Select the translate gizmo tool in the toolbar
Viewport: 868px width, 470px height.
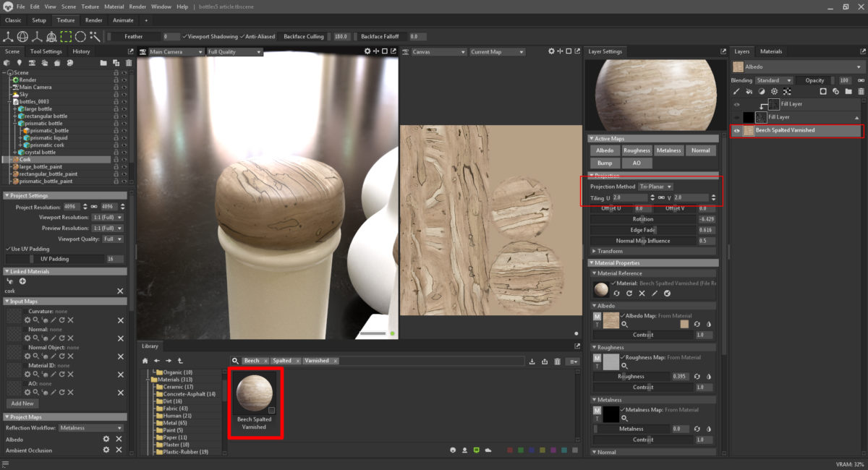(x=9, y=36)
